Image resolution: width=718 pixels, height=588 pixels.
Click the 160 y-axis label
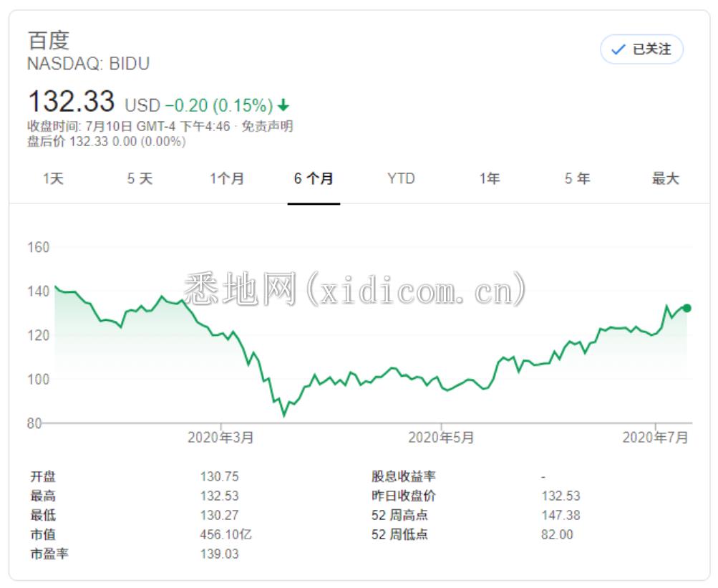tap(39, 248)
